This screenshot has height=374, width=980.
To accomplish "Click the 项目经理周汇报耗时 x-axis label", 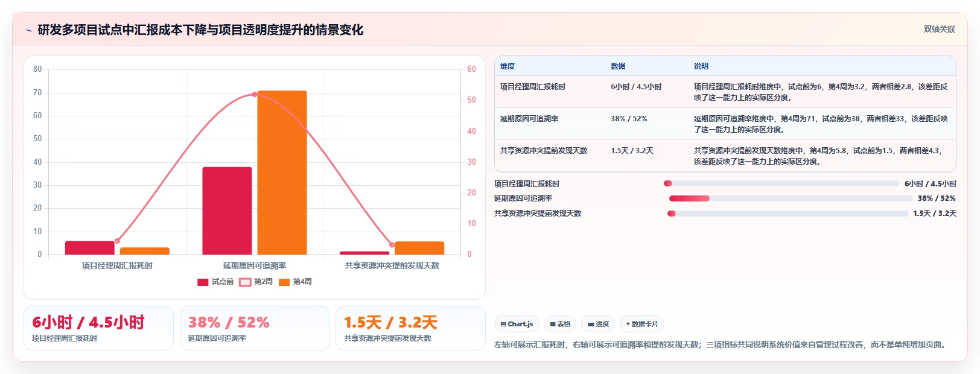I will coord(117,265).
